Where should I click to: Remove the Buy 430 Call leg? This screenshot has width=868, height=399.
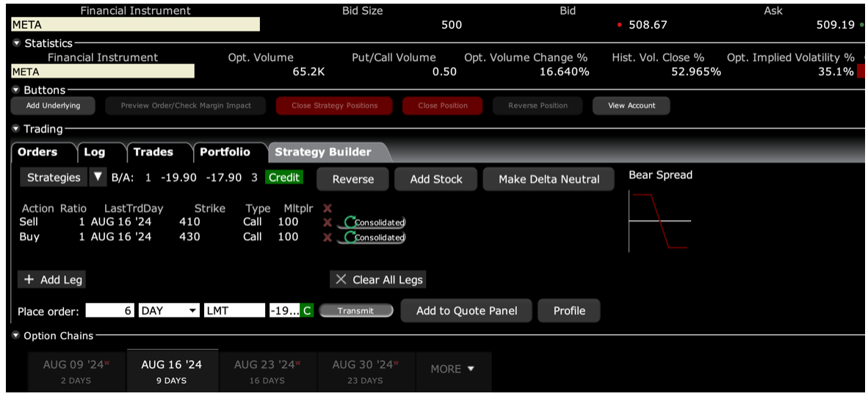tap(328, 237)
